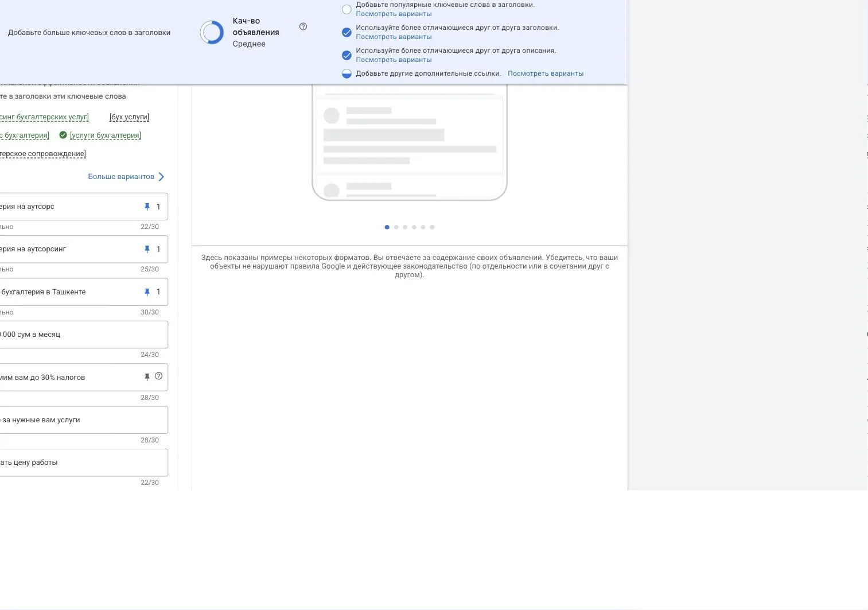Edit headline field 'ерия на аутсорсинг'
The width and height of the screenshot is (868, 610).
point(84,249)
